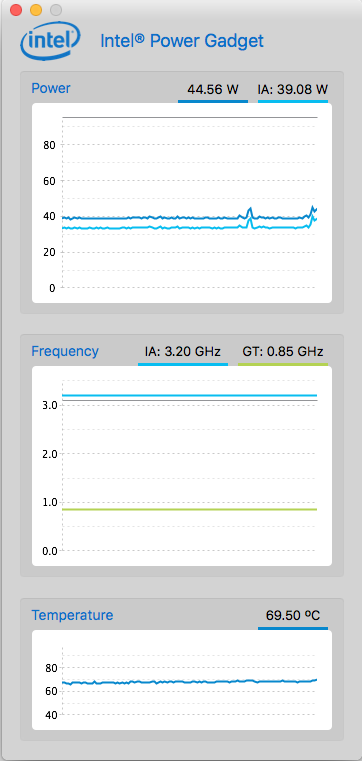Select the Temperature section label
The width and height of the screenshot is (362, 761).
[72, 615]
